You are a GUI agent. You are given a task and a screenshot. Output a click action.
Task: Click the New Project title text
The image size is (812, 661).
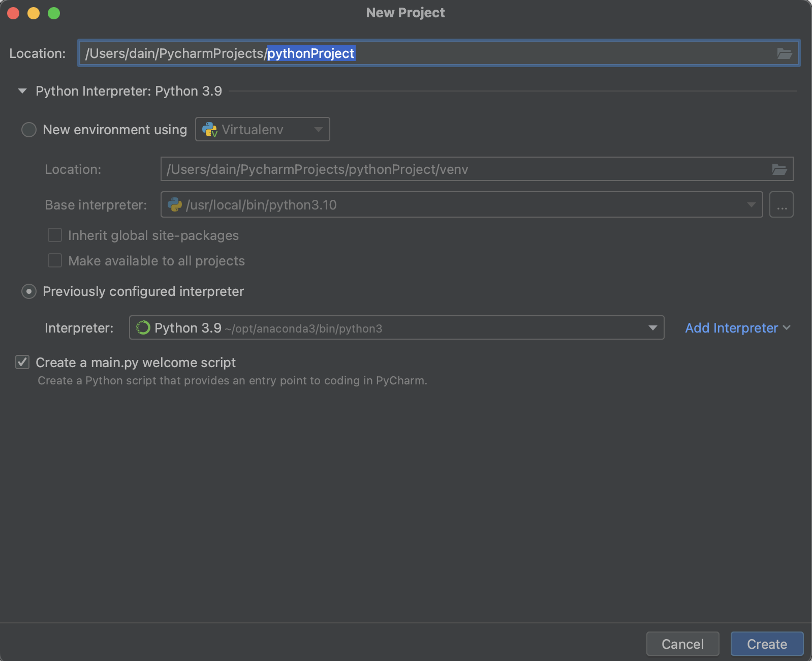pos(405,13)
